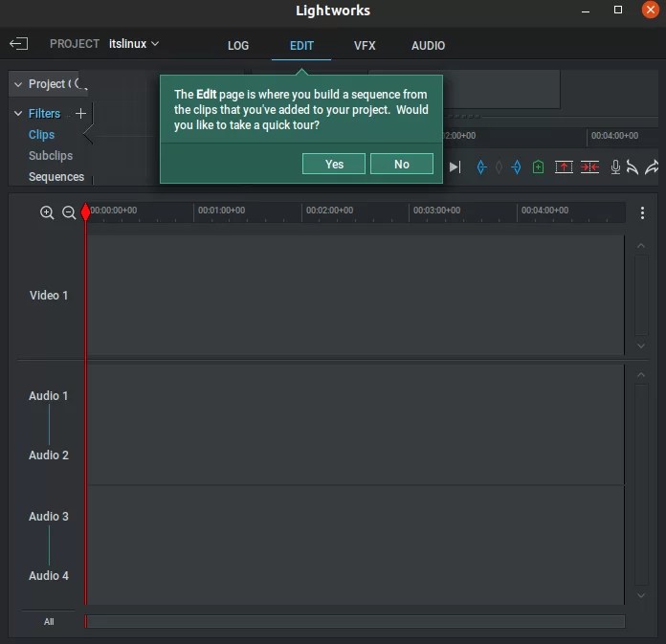Screen dimensions: 666x644
Task: Select the Subclips filter
Action: [x=51, y=155]
